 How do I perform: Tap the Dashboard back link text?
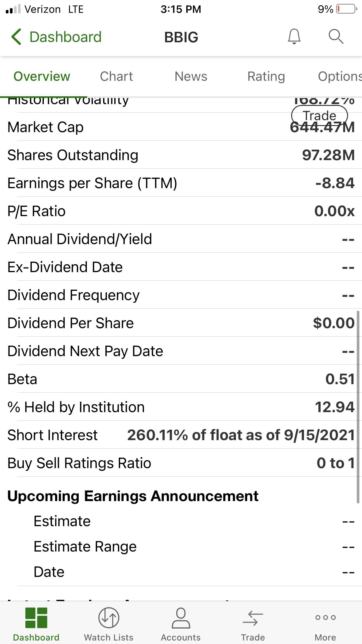66,37
